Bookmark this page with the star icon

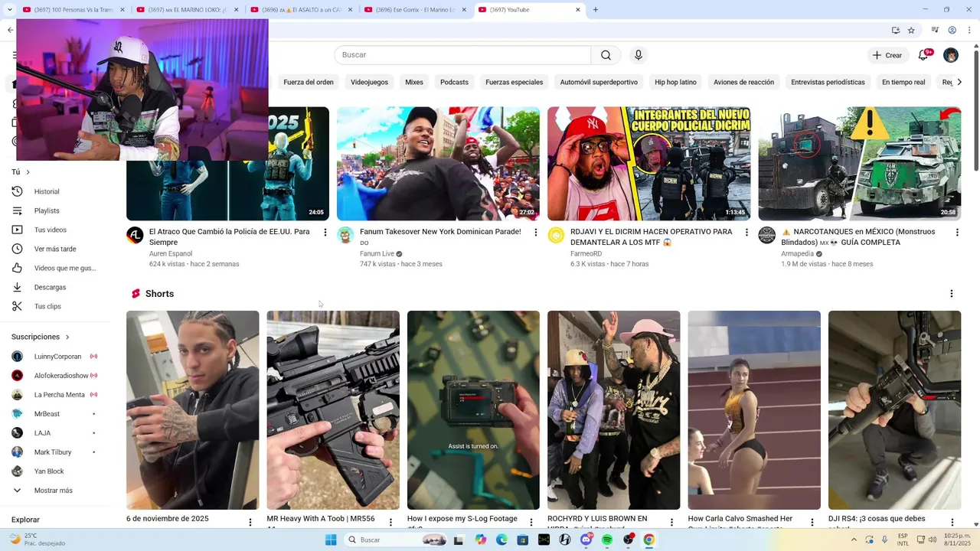(x=911, y=30)
